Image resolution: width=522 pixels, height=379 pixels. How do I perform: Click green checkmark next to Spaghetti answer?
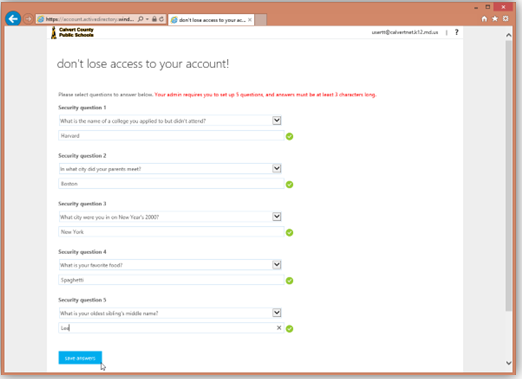tap(290, 281)
